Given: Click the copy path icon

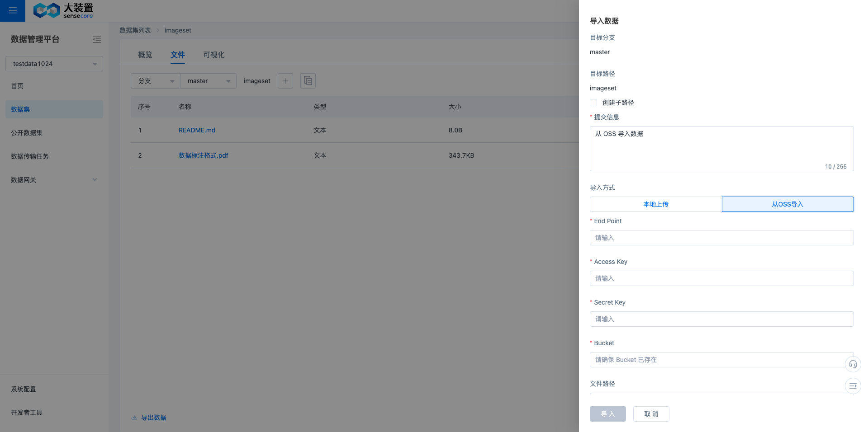Looking at the screenshot, I should 308,81.
